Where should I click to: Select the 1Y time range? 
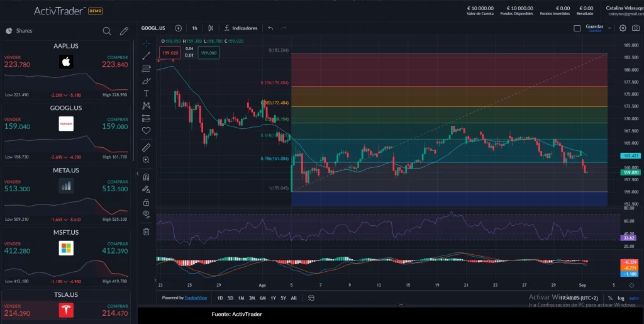(273, 298)
